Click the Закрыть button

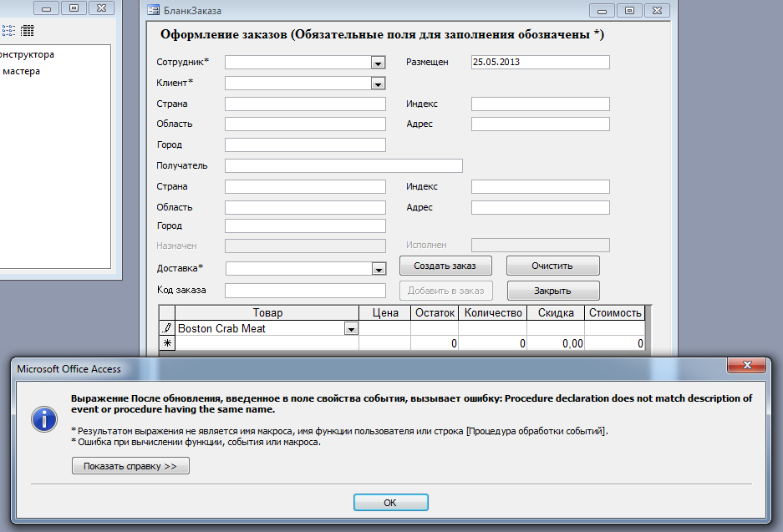tap(553, 291)
